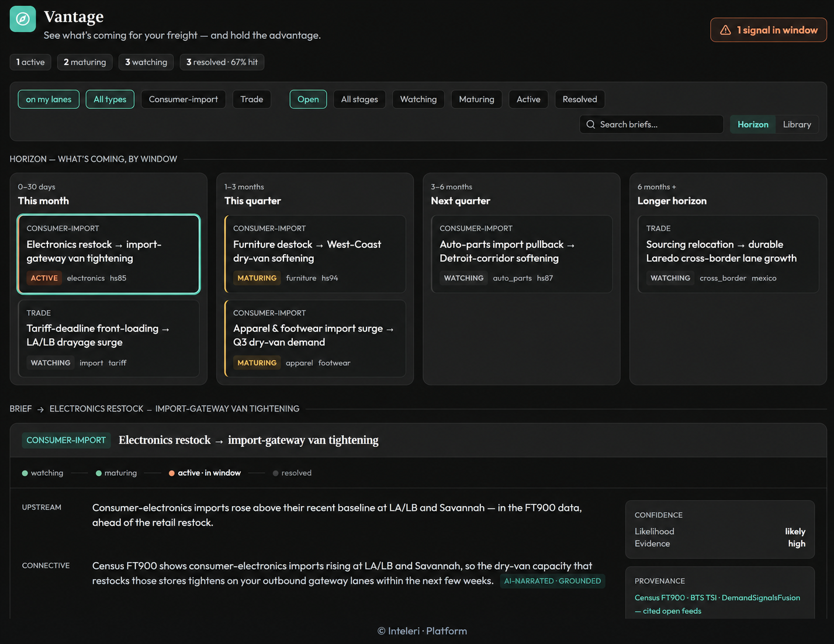
Task: Click the Vantage compass logo icon
Action: 23,19
